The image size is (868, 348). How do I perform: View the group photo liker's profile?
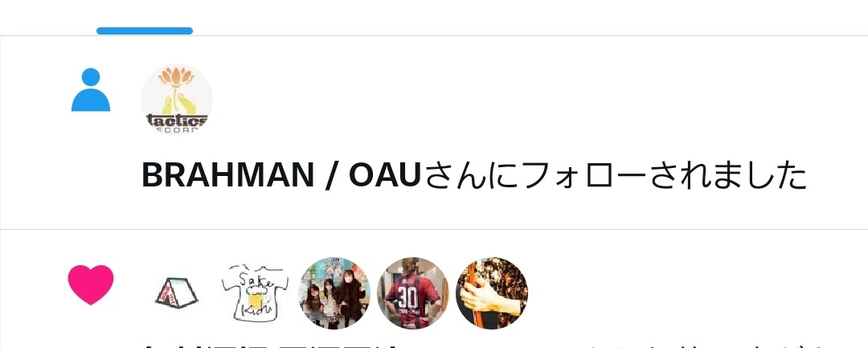click(x=334, y=293)
